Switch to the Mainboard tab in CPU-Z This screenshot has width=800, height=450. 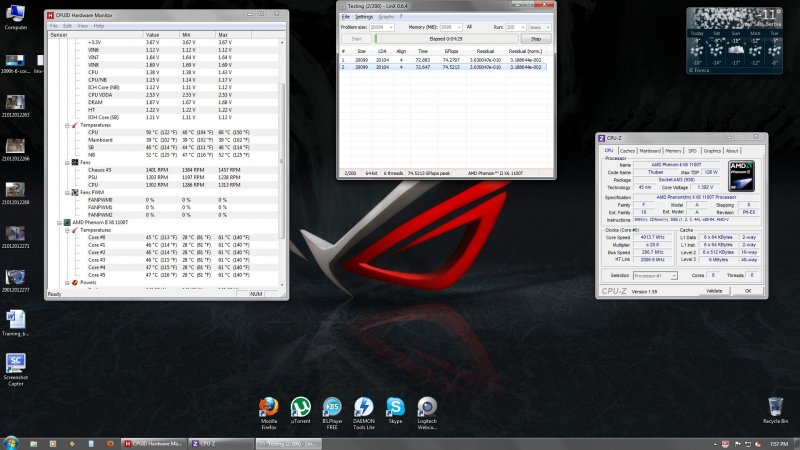point(650,151)
